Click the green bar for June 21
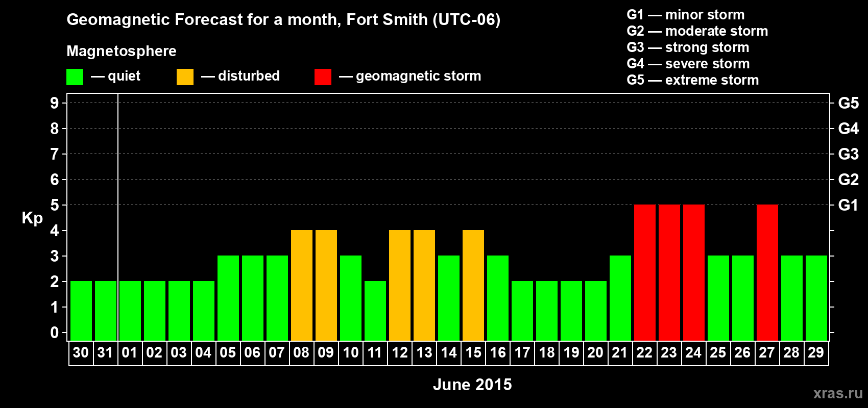This screenshot has height=408, width=868. [x=620, y=298]
